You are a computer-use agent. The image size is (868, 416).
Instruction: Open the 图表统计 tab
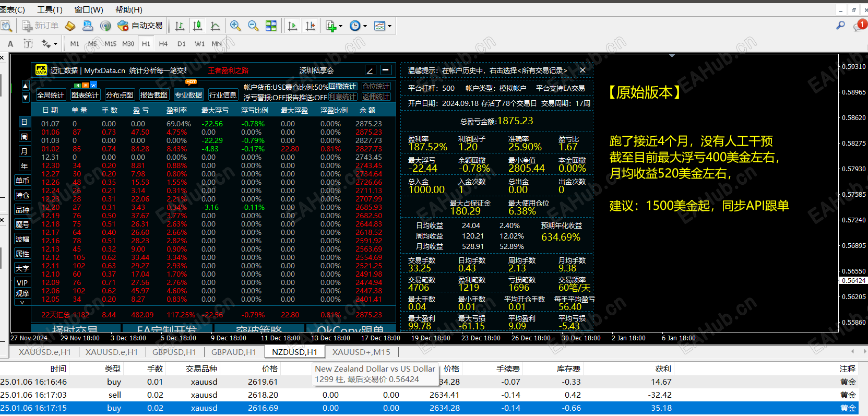(x=85, y=95)
